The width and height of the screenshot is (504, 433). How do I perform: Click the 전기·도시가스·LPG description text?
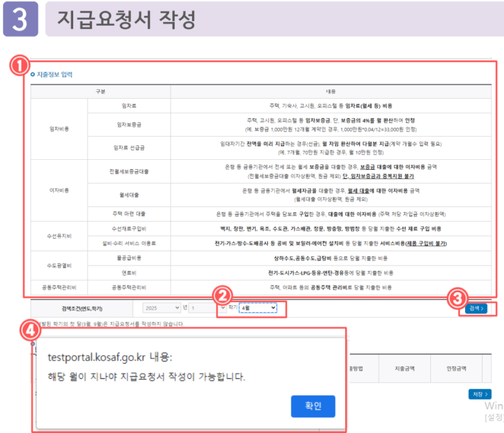point(289,273)
